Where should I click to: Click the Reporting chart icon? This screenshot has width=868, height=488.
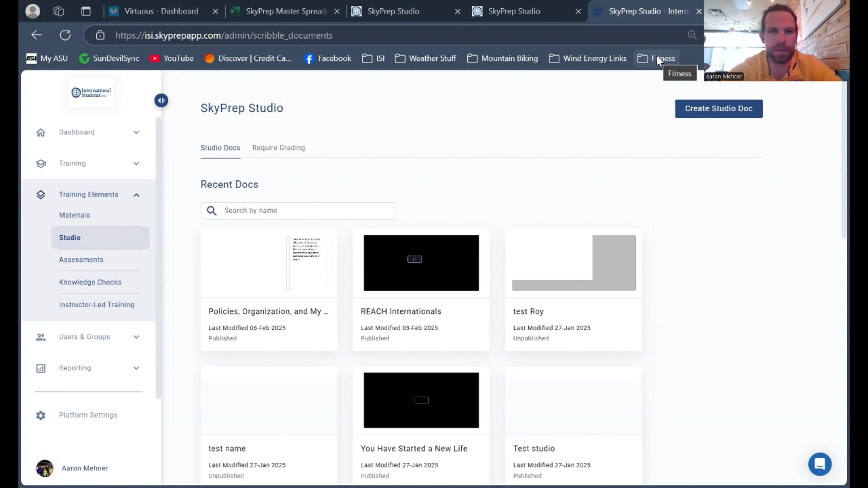coord(41,368)
